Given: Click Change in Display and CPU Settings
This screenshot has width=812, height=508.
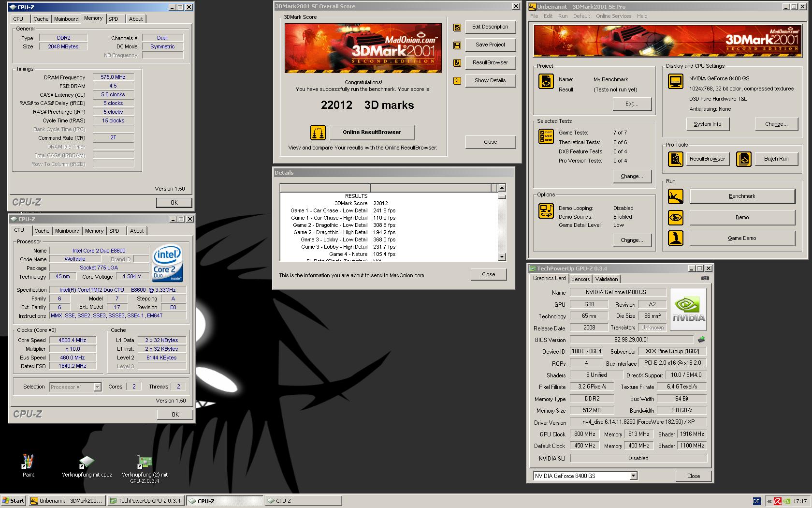Looking at the screenshot, I should point(776,124).
